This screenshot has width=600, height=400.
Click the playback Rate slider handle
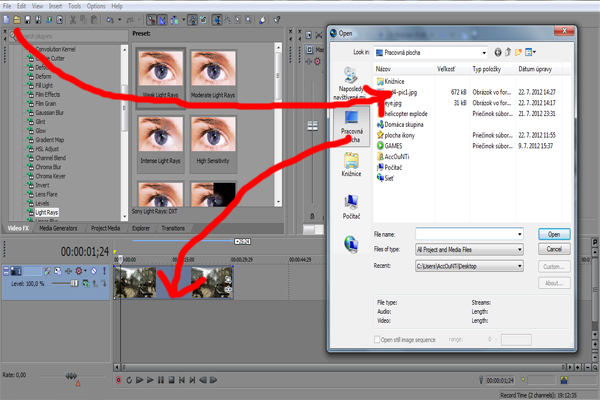coord(71,376)
